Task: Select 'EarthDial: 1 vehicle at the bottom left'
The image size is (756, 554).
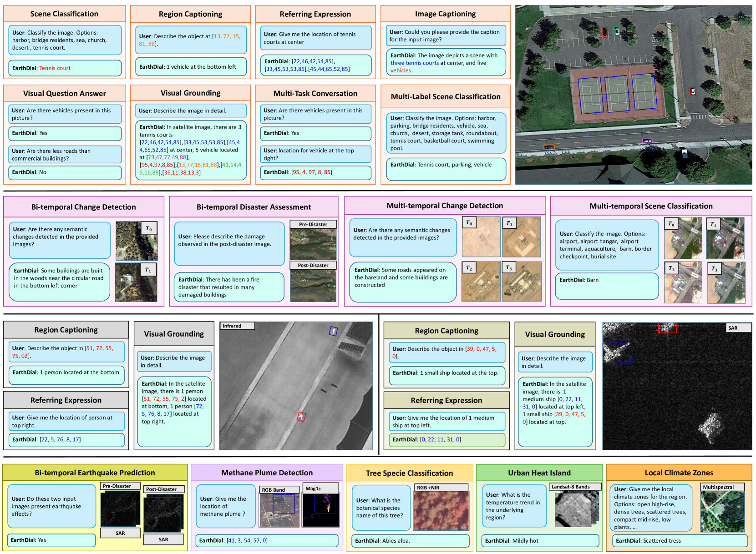Action: pyautogui.click(x=191, y=66)
